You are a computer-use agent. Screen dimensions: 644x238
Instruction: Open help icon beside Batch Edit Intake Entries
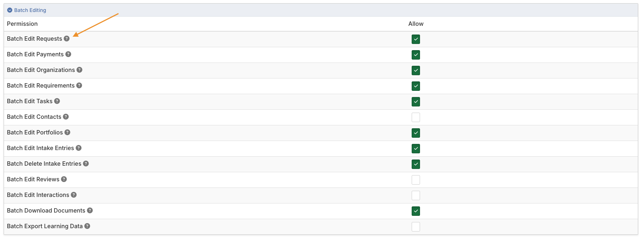click(78, 148)
